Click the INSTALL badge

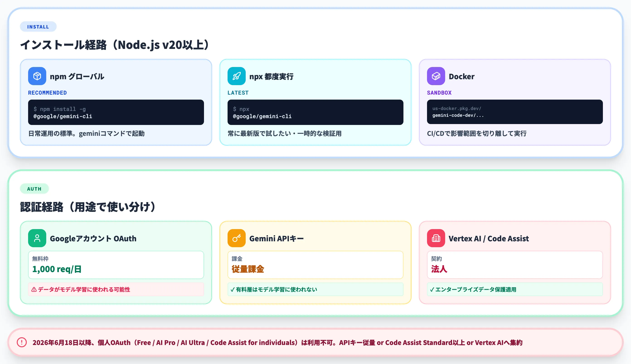[x=38, y=27]
